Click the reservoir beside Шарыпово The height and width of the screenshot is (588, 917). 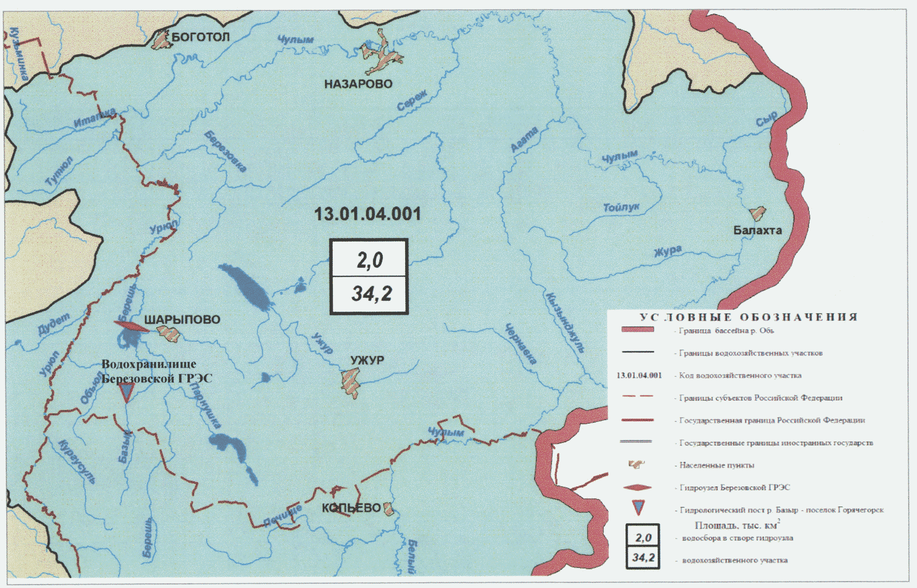(x=128, y=338)
